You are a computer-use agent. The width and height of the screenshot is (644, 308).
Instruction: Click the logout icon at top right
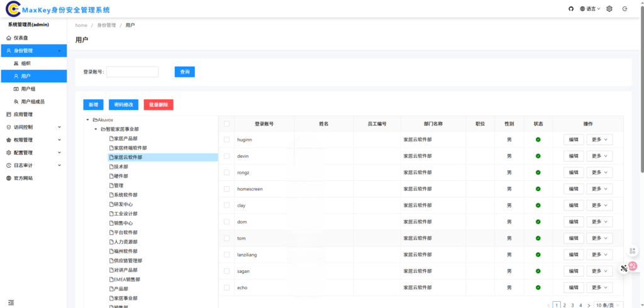[625, 9]
